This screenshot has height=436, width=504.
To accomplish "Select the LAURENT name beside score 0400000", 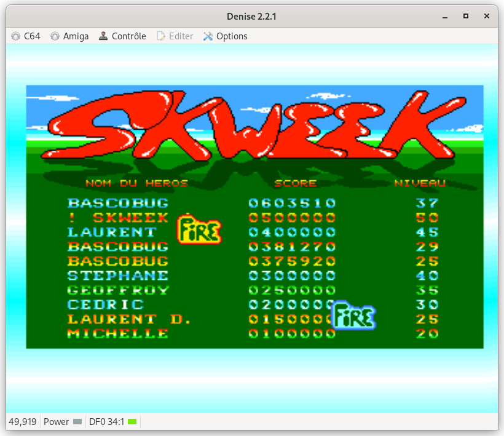I will pos(112,232).
